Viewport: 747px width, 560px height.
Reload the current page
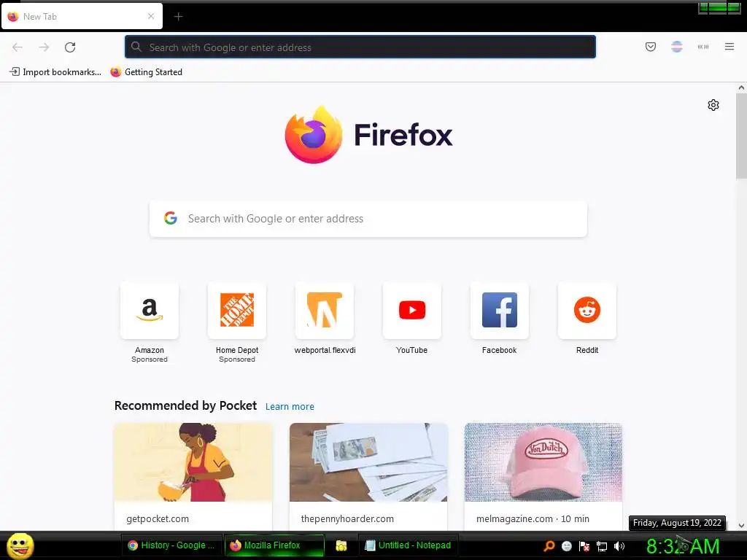[70, 47]
